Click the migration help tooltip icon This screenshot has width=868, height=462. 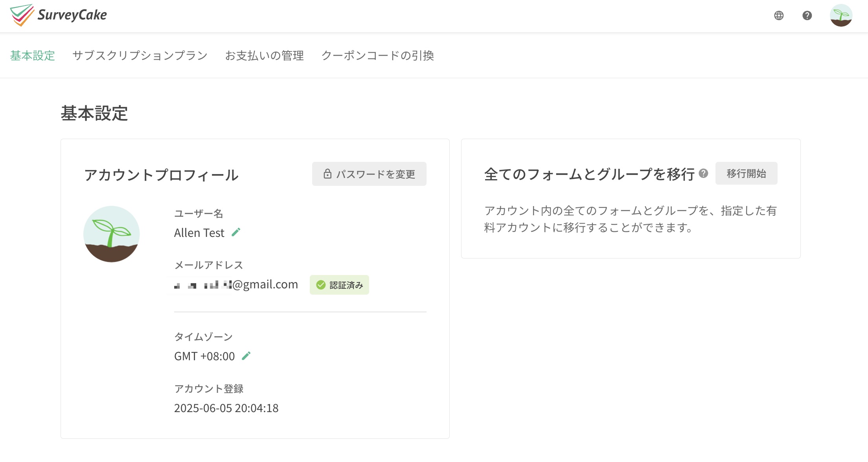click(704, 173)
